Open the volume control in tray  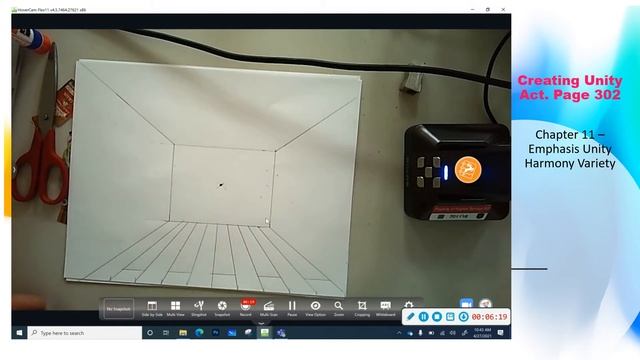(x=453, y=333)
